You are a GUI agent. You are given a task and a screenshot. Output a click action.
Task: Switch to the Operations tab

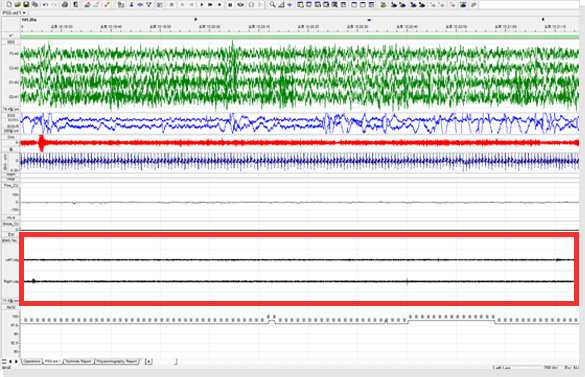(32, 361)
